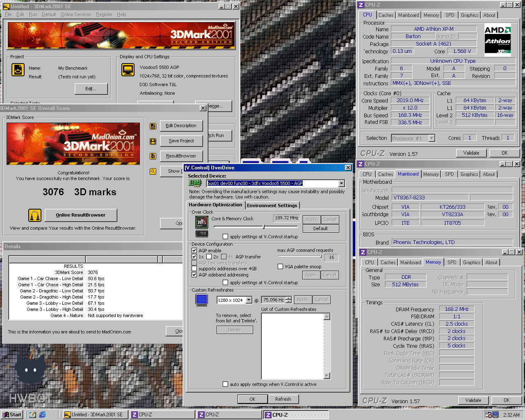Viewport: 525px width, 420px height.
Task: Click the max AGP command requests slider
Action: pyautogui.click(x=300, y=257)
